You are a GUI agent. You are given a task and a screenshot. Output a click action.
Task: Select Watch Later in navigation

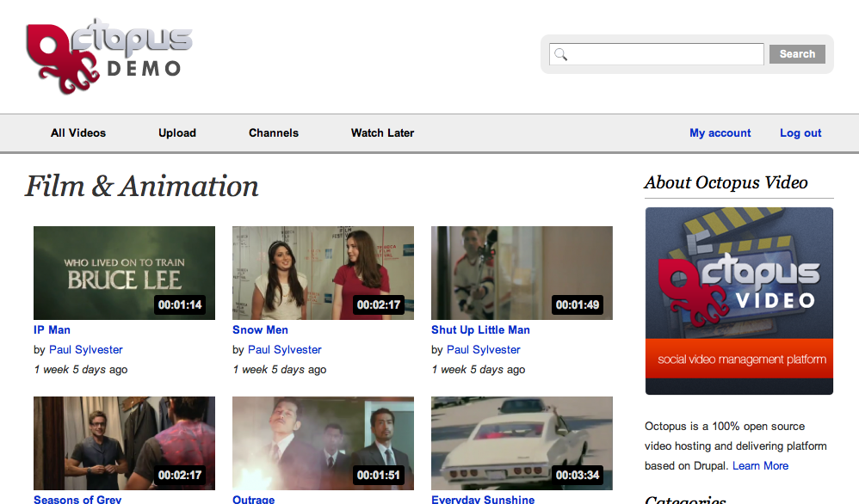(382, 133)
